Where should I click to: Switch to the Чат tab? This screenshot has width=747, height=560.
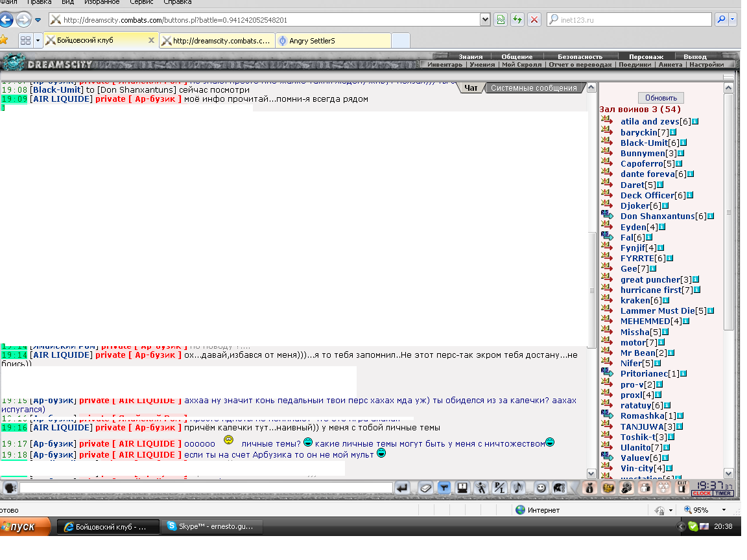point(471,88)
